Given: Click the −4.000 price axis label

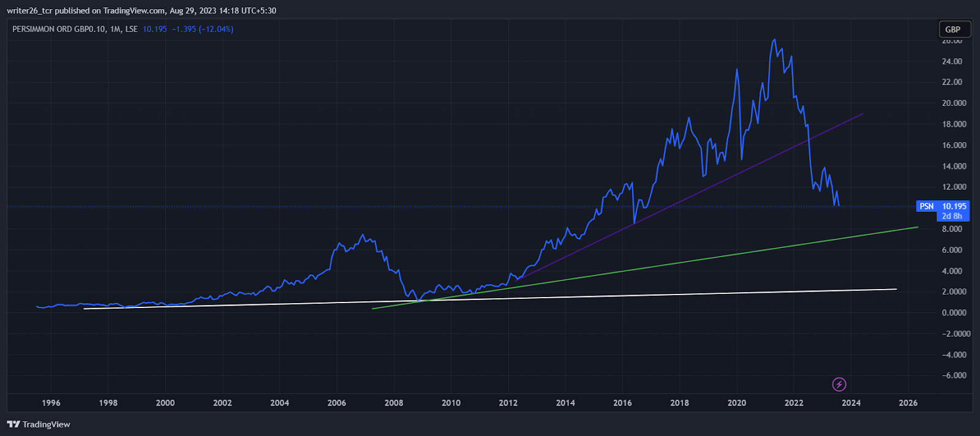Looking at the screenshot, I should point(954,355).
